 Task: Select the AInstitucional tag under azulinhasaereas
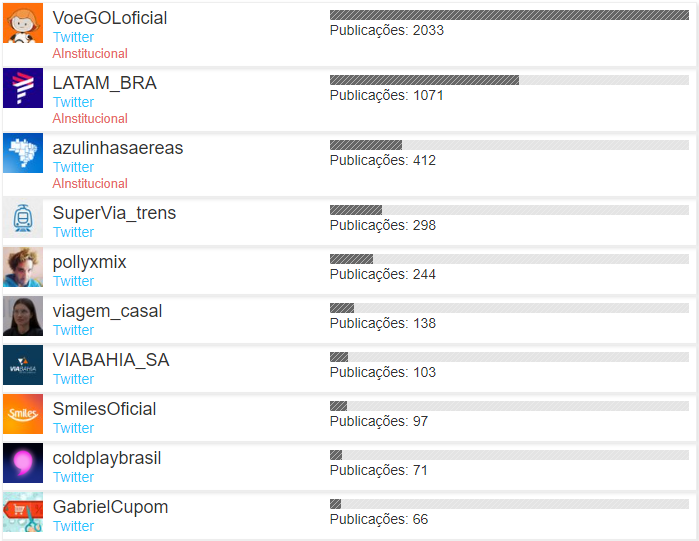(x=90, y=184)
